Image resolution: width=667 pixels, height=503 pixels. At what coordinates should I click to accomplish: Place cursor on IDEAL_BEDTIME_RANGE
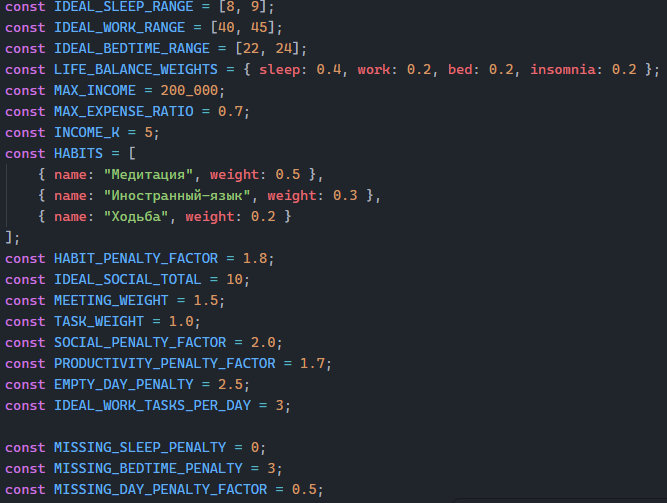click(131, 49)
